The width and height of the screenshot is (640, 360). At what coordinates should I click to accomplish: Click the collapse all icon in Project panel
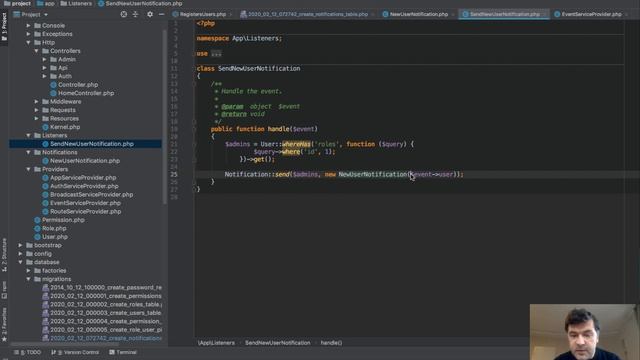[x=136, y=14]
